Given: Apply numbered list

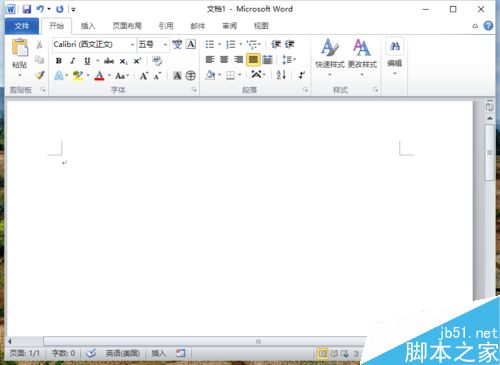Looking at the screenshot, I should tap(230, 44).
